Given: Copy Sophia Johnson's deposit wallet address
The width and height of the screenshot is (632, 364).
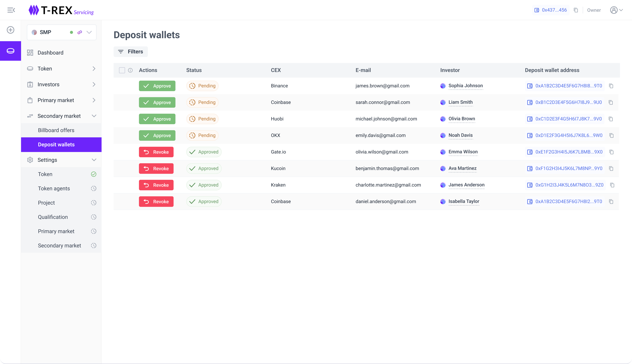Looking at the screenshot, I should tap(611, 86).
